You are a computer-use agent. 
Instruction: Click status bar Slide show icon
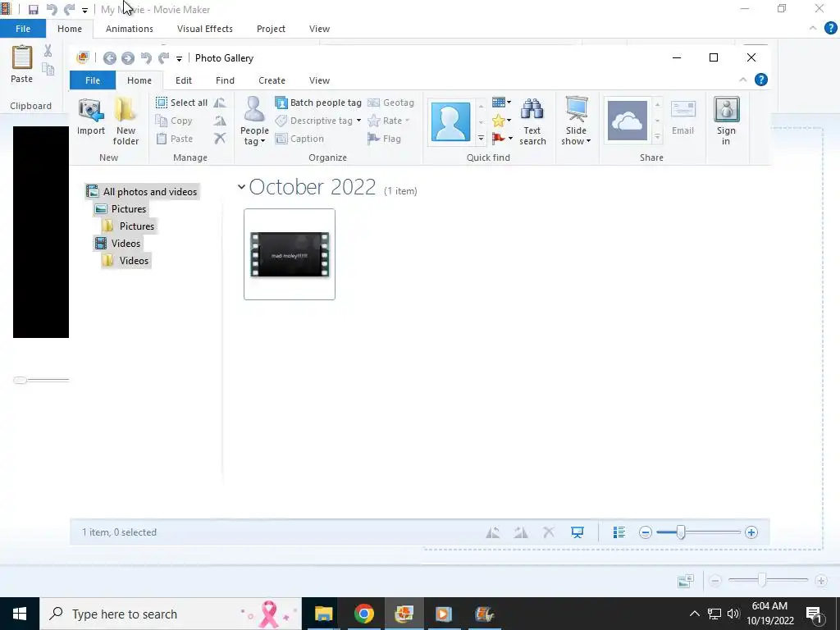(577, 532)
